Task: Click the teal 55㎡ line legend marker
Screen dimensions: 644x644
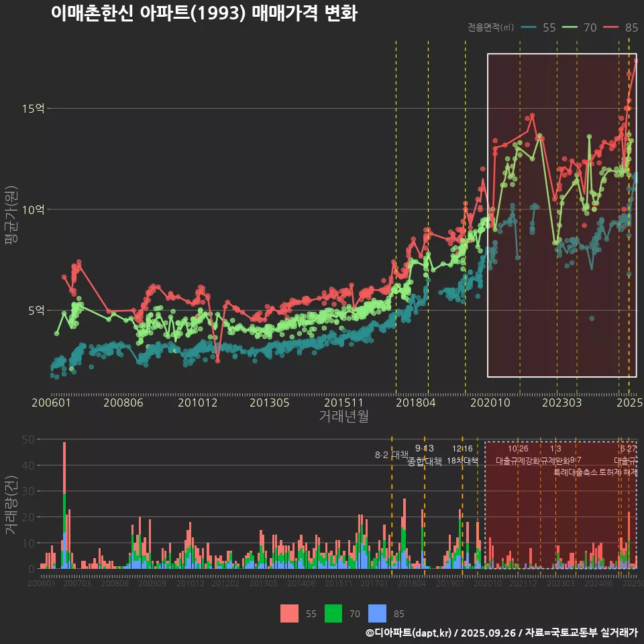Action: (529, 28)
